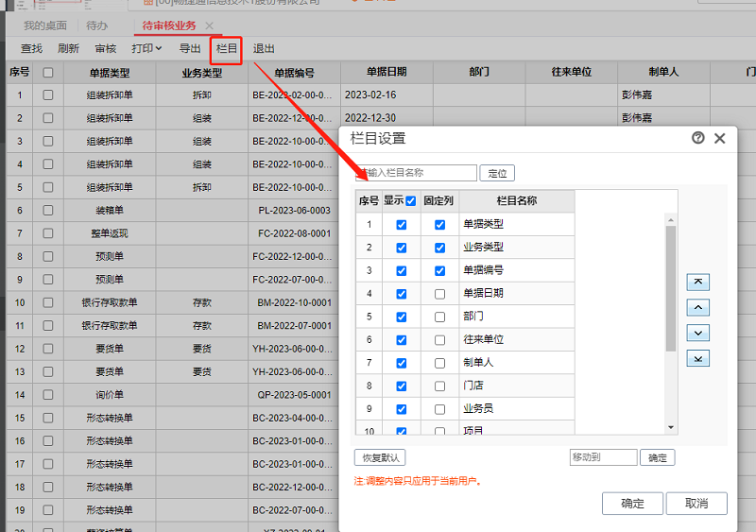The width and height of the screenshot is (756, 532).
Task: Move selected column to top
Action: click(x=698, y=282)
